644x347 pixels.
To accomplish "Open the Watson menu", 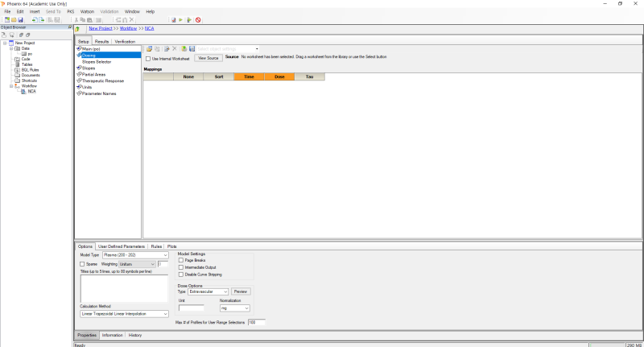I will 87,11.
